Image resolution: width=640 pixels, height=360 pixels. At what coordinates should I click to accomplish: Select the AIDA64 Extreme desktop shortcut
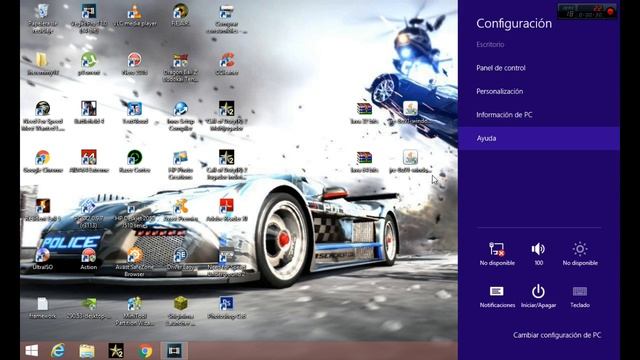coord(89,162)
